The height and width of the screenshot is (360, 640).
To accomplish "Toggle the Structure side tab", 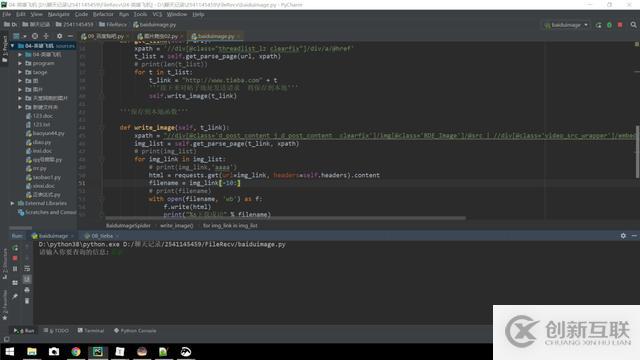I will [x=4, y=264].
